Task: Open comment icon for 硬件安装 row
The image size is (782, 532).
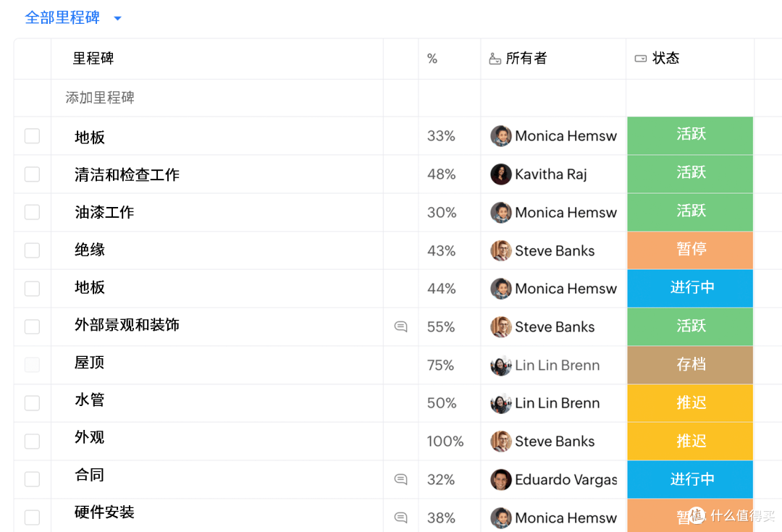Action: [400, 518]
